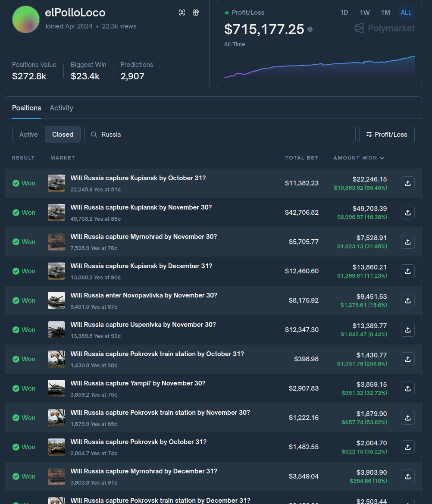The image size is (432, 504).
Task: Click the elPolloLoco profile avatar
Action: click(26, 19)
